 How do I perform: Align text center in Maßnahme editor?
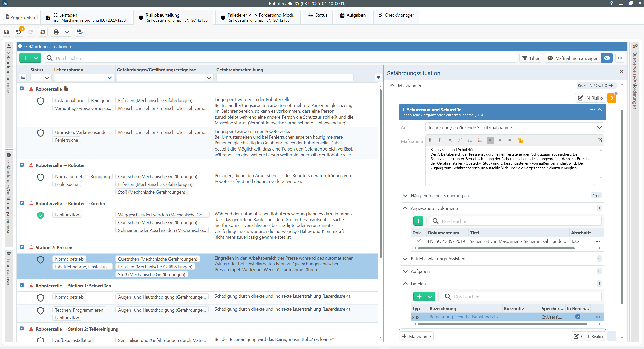[500, 140]
